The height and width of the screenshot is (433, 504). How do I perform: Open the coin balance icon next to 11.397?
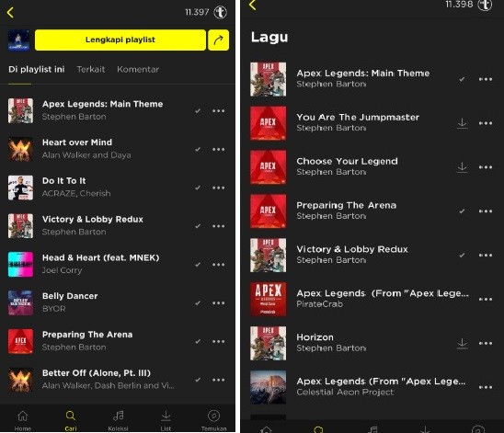pos(221,13)
